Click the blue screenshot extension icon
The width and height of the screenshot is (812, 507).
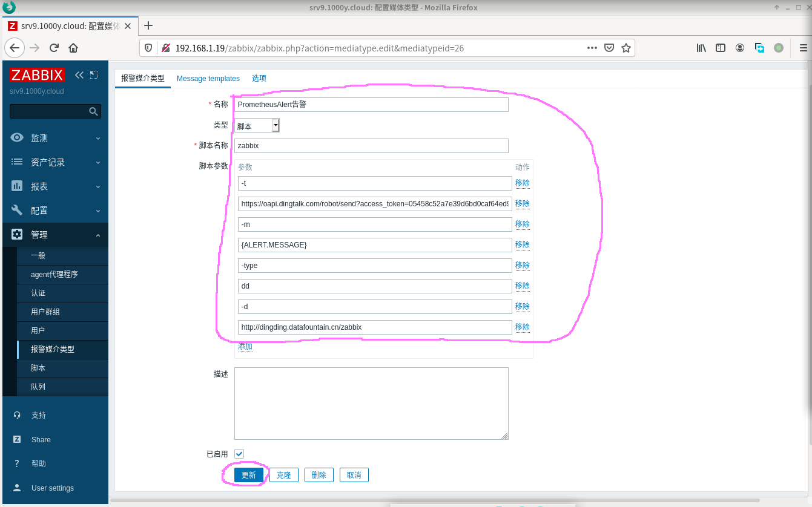(759, 48)
